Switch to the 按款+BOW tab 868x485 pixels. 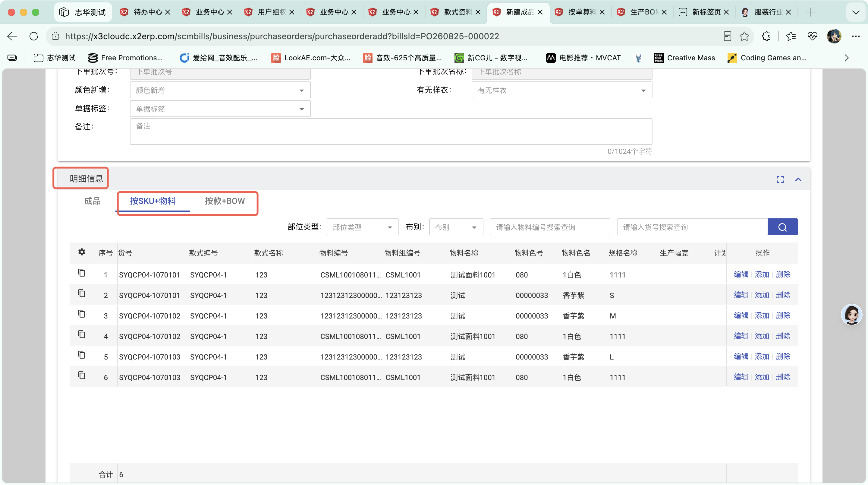pos(225,201)
